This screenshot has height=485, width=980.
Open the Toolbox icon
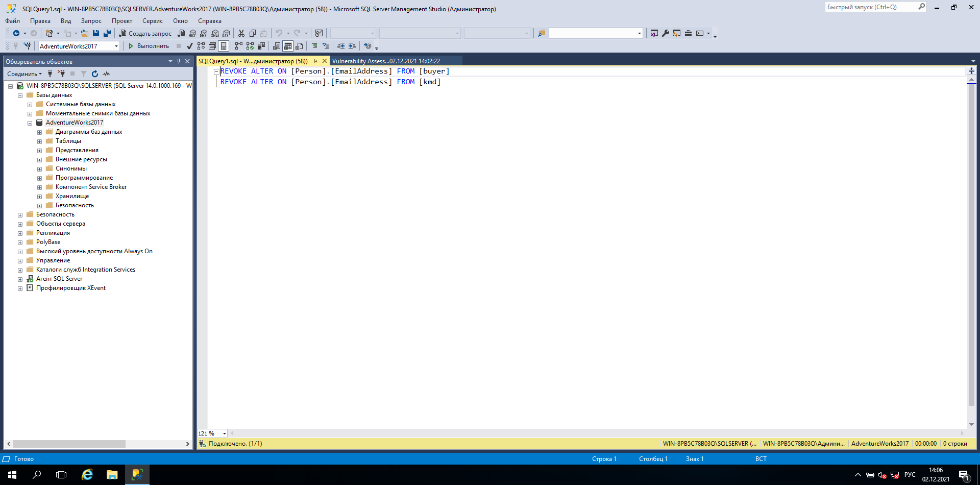(x=688, y=33)
